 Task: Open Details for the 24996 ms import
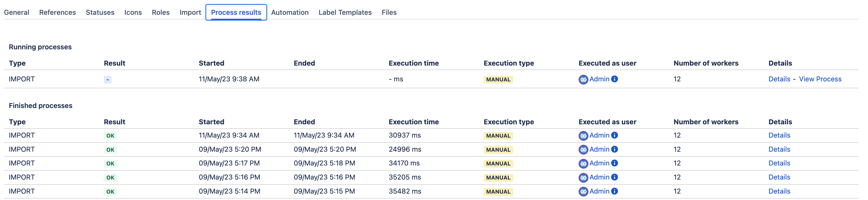click(779, 149)
